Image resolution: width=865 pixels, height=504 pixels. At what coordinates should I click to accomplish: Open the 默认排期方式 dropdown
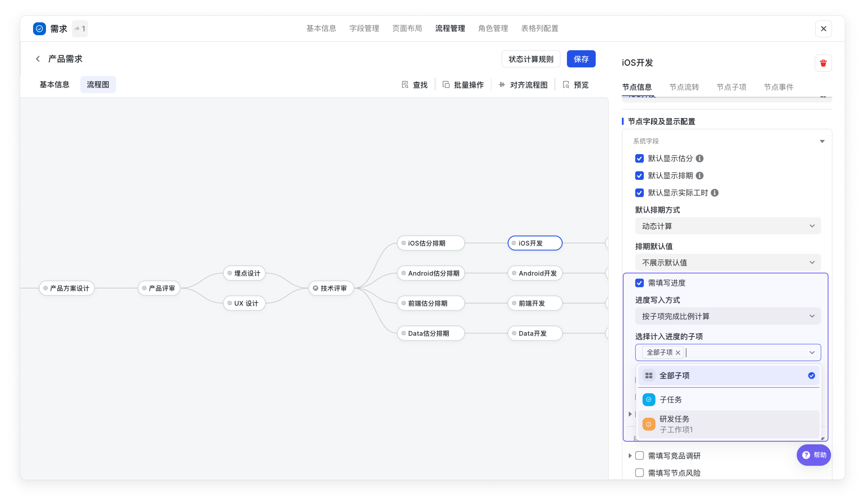pyautogui.click(x=728, y=226)
